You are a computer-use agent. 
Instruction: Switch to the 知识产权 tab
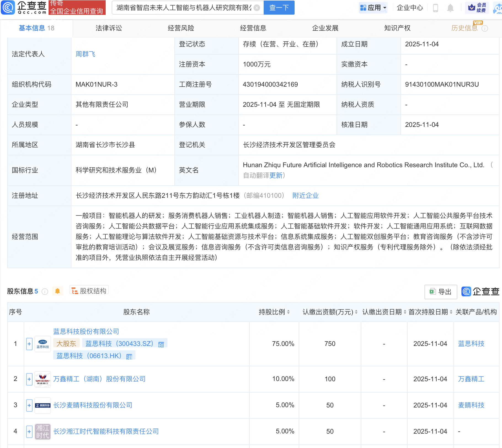(397, 28)
